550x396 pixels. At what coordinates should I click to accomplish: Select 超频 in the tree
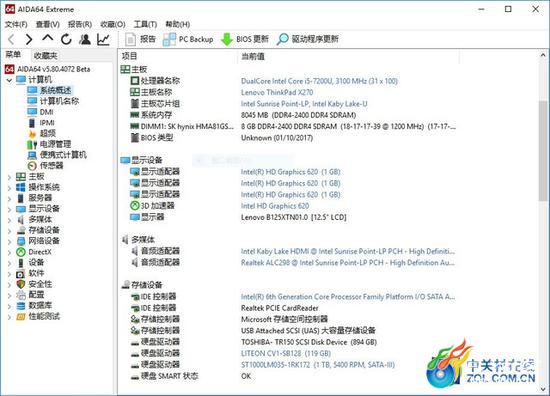[48, 133]
